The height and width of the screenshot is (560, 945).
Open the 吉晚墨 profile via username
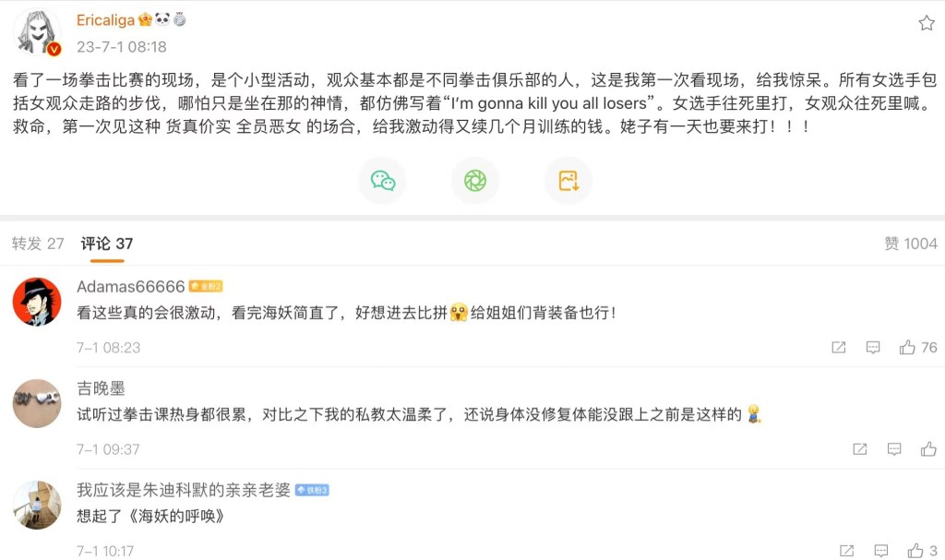101,388
